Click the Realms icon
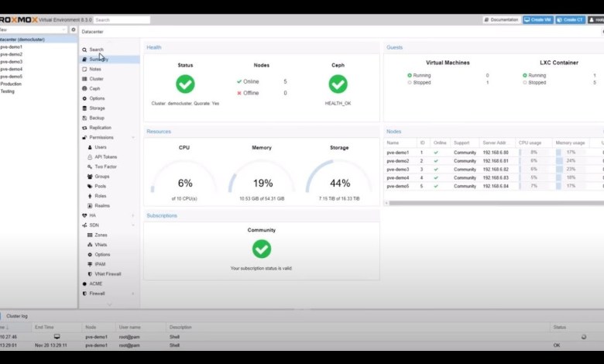The width and height of the screenshot is (604, 364). click(x=90, y=206)
